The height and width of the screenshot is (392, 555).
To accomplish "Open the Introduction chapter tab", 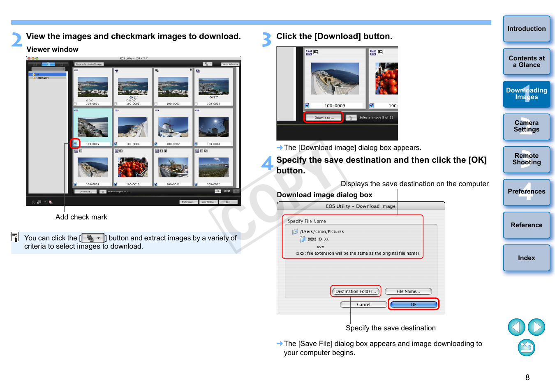I will (x=527, y=29).
